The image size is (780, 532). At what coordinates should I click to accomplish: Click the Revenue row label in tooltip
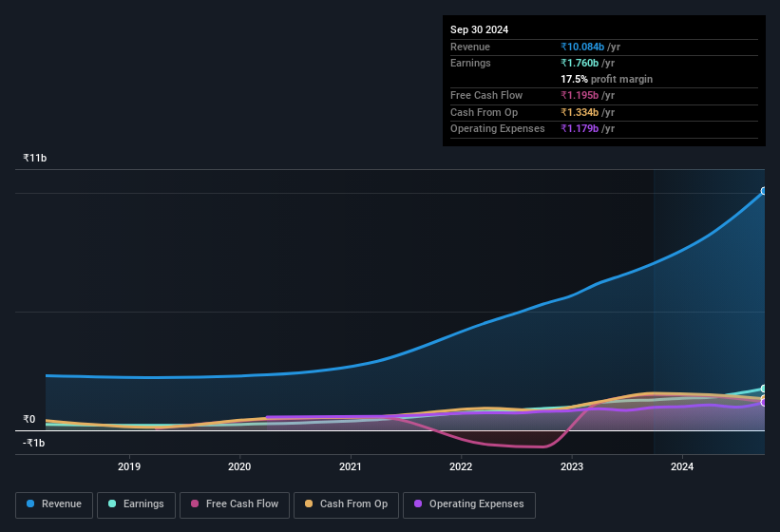(x=470, y=47)
